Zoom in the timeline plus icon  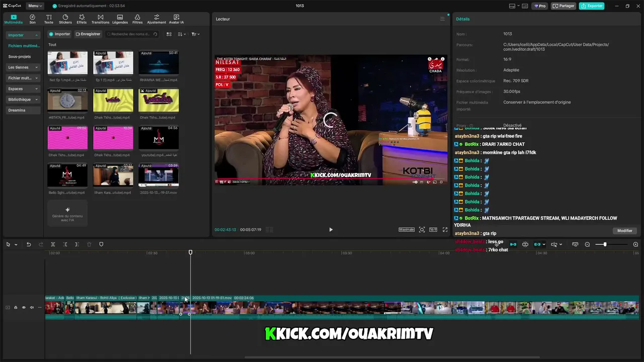coord(635,244)
